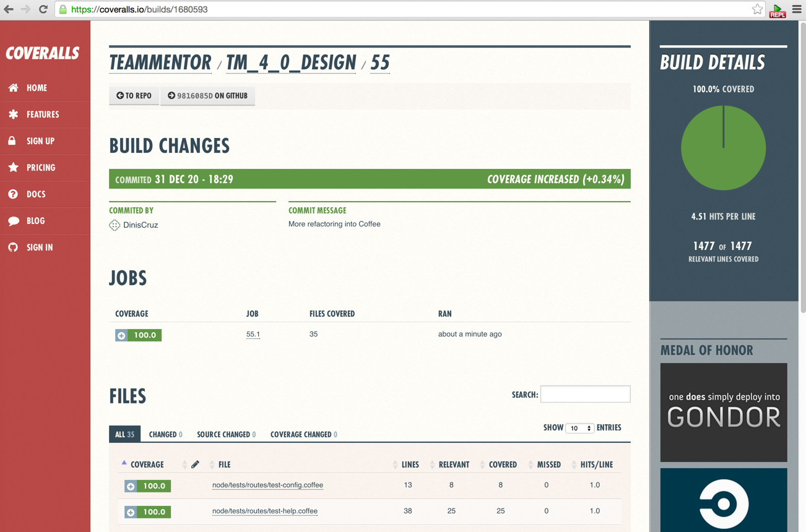Sort by Relevant column header
Viewport: 806px width, 532px height.
click(454, 465)
